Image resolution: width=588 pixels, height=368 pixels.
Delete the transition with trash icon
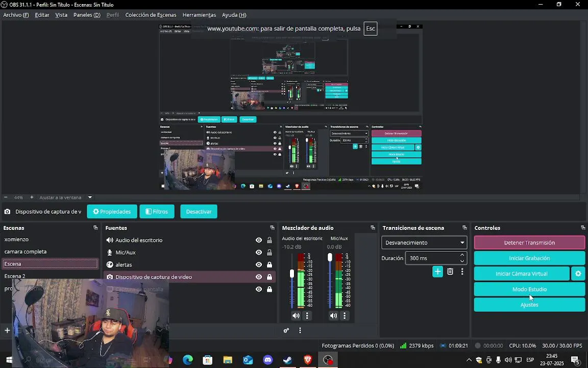click(450, 271)
